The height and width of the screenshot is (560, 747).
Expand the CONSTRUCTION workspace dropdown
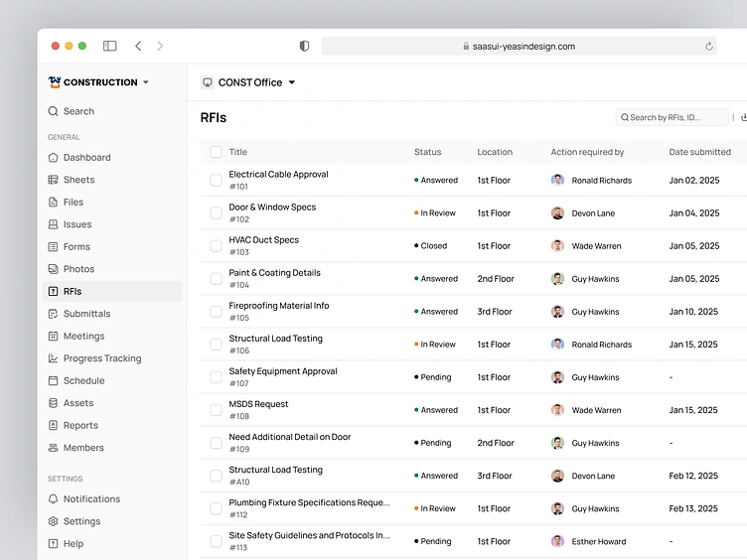(x=146, y=81)
